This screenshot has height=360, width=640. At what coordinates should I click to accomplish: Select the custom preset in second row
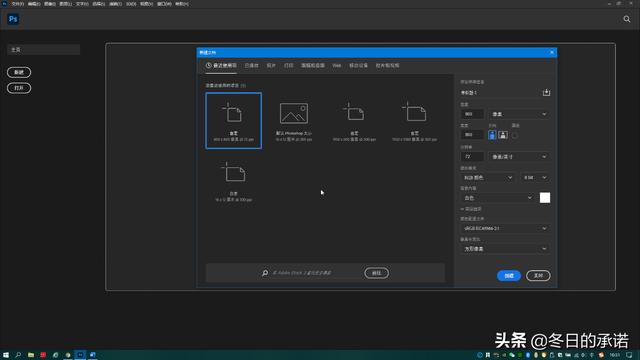click(233, 181)
